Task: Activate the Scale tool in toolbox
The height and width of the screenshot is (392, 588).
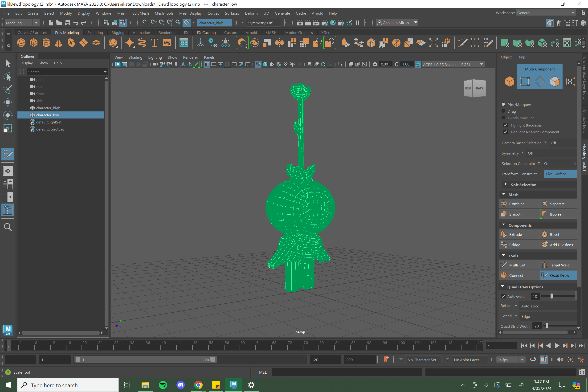Action: tap(8, 128)
